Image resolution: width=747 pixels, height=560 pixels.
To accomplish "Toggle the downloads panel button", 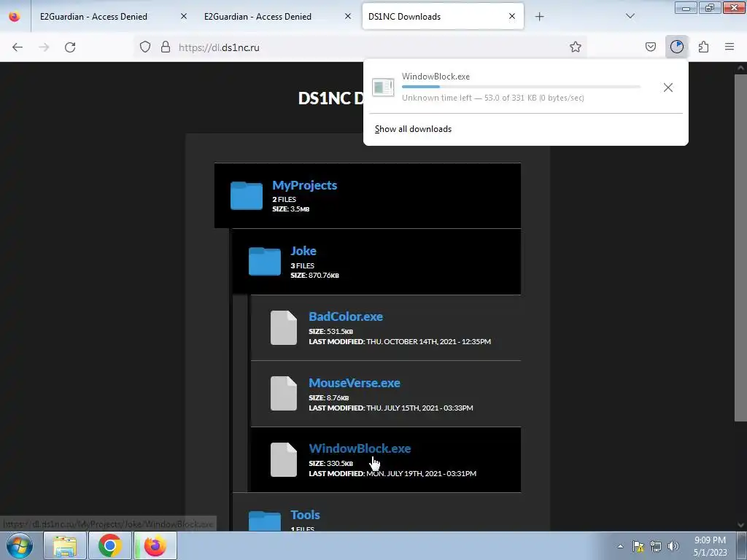I will [x=676, y=47].
